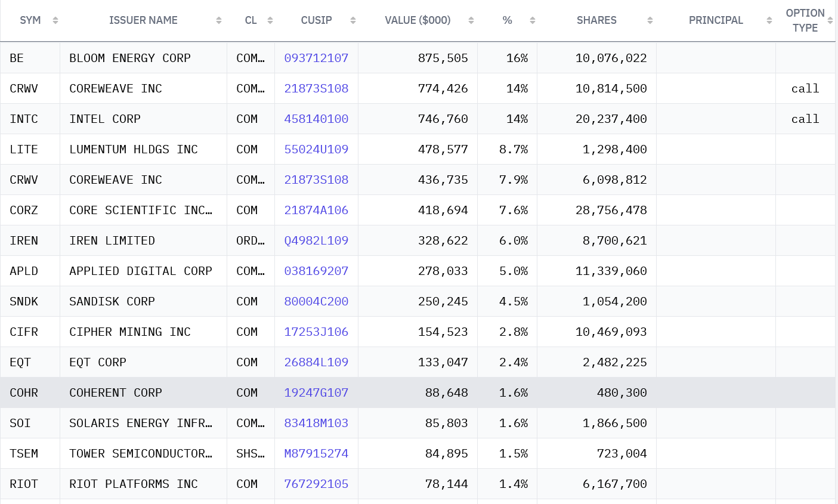Click the CUSIP column sort arrows
The width and height of the screenshot is (838, 504).
353,20
